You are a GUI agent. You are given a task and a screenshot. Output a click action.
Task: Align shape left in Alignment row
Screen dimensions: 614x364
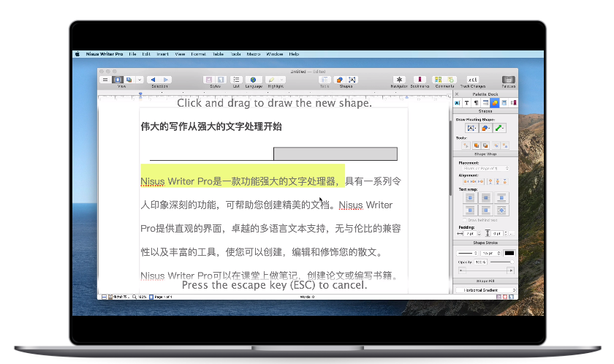coord(466,181)
